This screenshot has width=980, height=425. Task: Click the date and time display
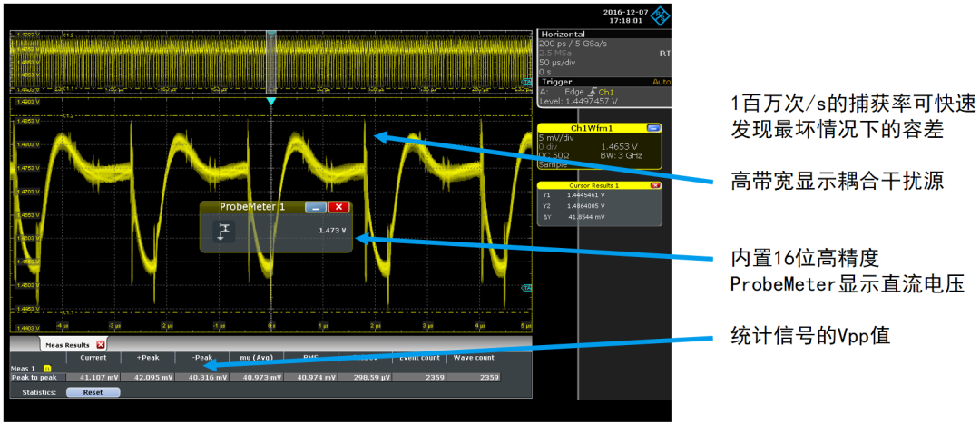click(x=625, y=15)
